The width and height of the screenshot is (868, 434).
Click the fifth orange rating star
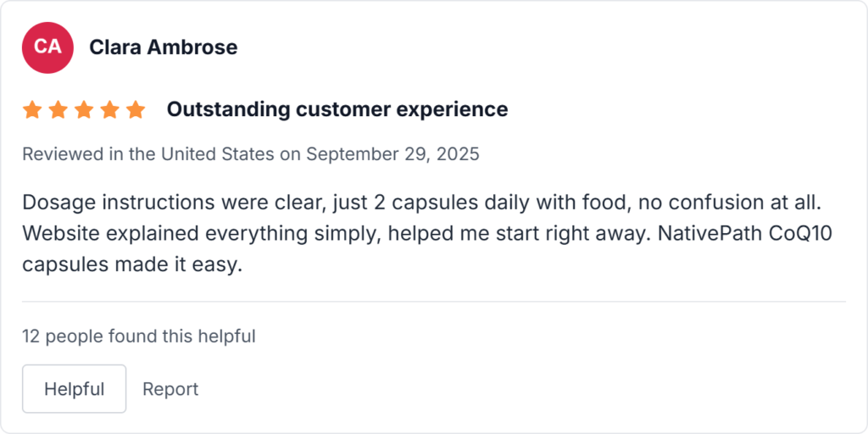coord(136,109)
